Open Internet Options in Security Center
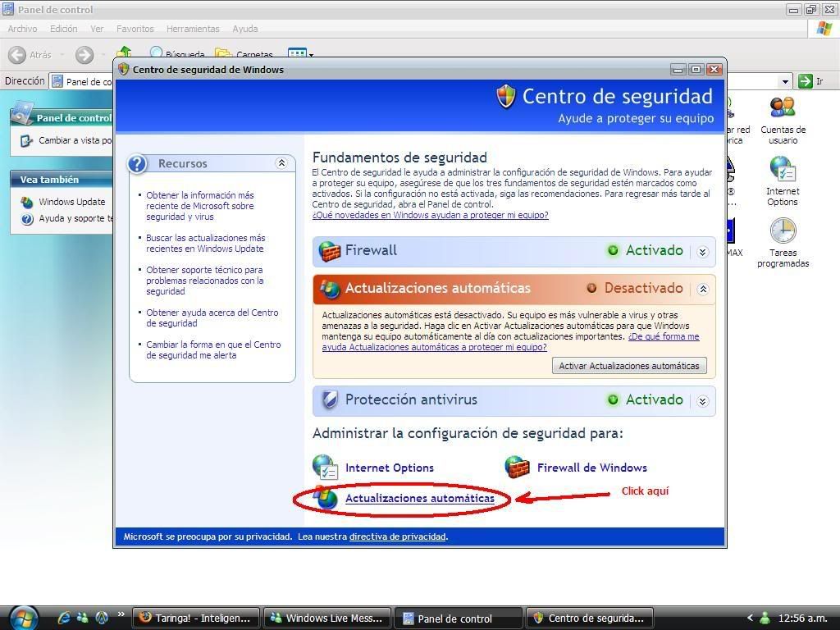The height and width of the screenshot is (630, 840). pyautogui.click(x=390, y=468)
